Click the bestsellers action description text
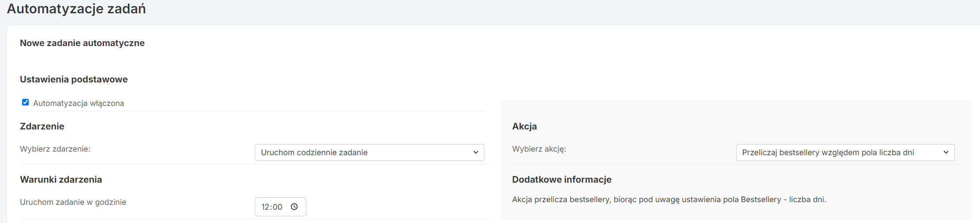The width and height of the screenshot is (980, 223). (x=669, y=200)
